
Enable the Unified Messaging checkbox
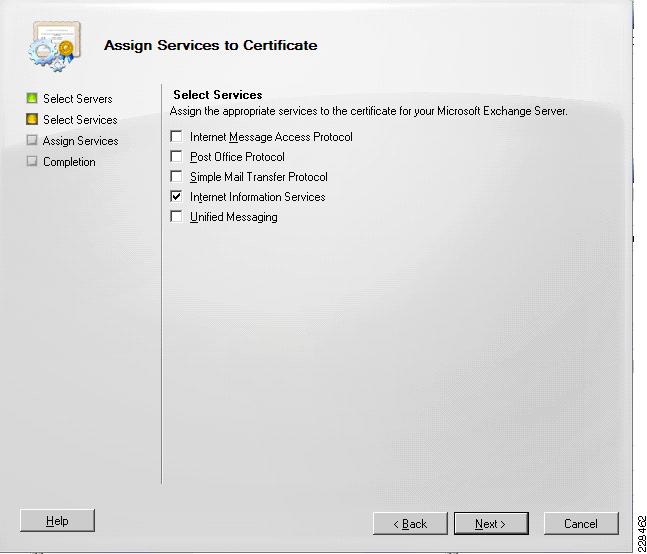coord(176,217)
